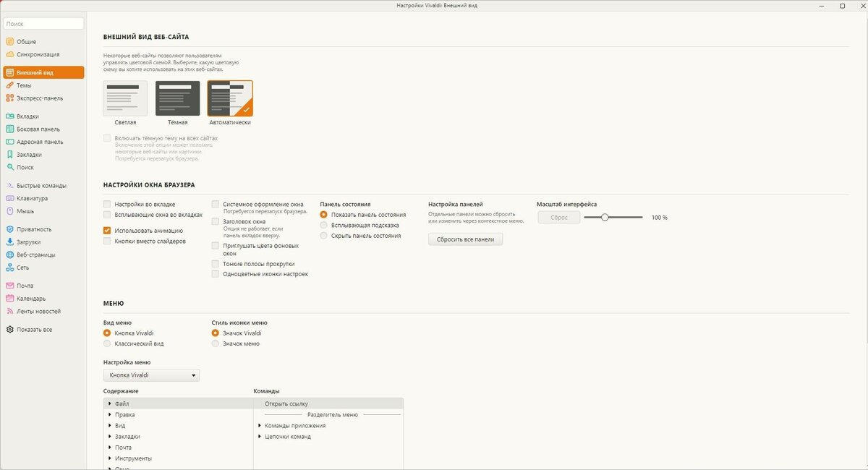Screen dimensions: 868x470
Task: Click the Сеть network icon
Action: tap(9, 268)
